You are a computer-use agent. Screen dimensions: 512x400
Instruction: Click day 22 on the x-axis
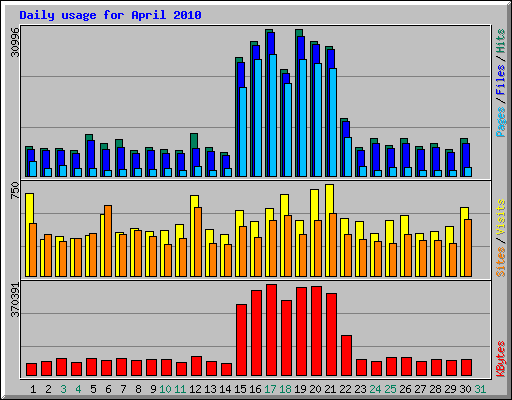(x=345, y=389)
